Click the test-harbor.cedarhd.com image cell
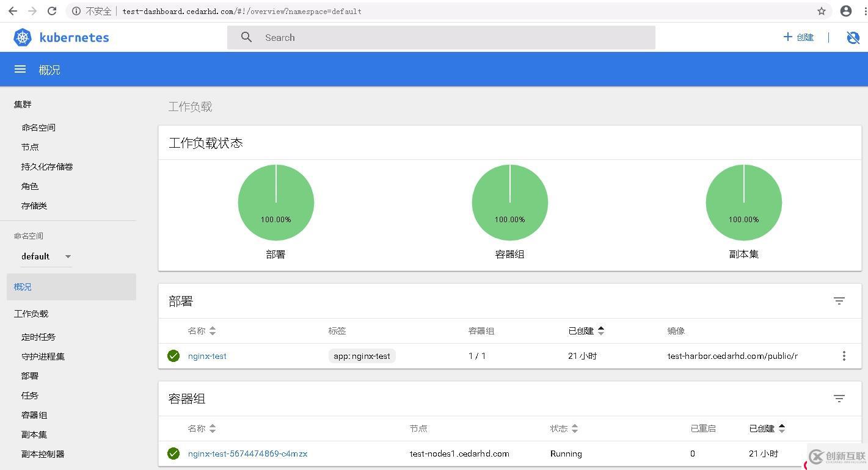 (732, 356)
